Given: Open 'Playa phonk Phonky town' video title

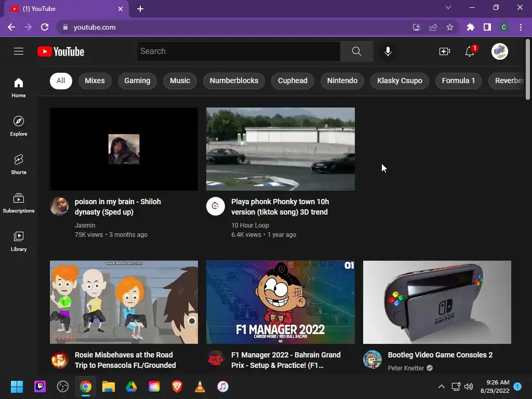Looking at the screenshot, I should pyautogui.click(x=280, y=207).
